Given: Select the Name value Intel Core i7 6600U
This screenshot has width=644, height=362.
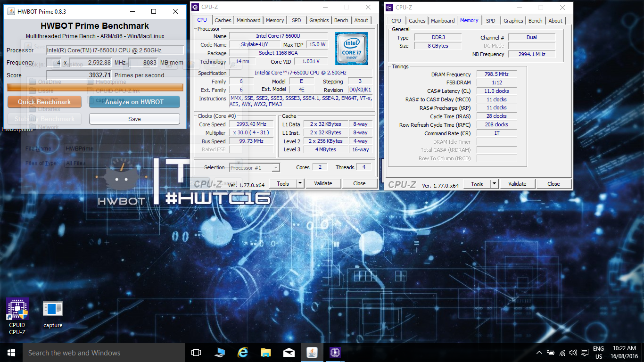Looking at the screenshot, I should point(279,36).
